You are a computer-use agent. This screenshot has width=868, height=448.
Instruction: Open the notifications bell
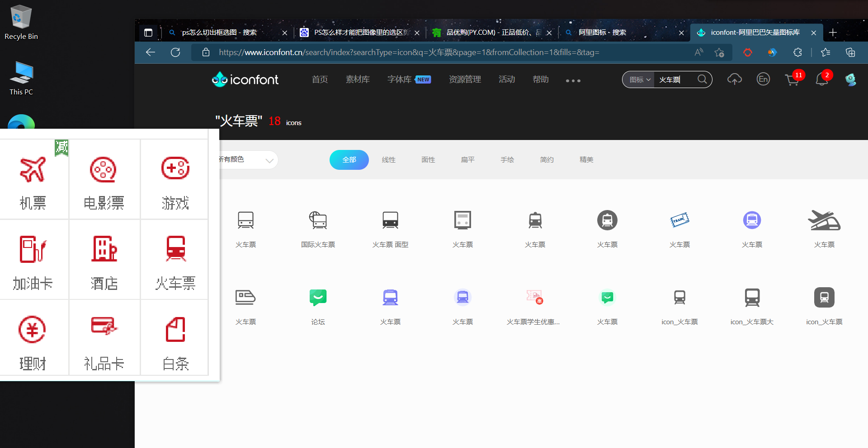click(x=821, y=79)
